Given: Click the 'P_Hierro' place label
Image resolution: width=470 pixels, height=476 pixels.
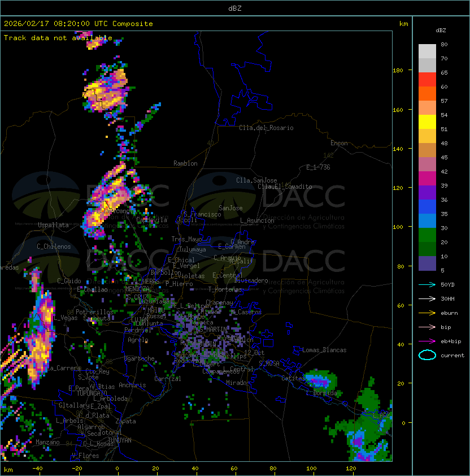Looking at the screenshot, I should click(x=179, y=284).
